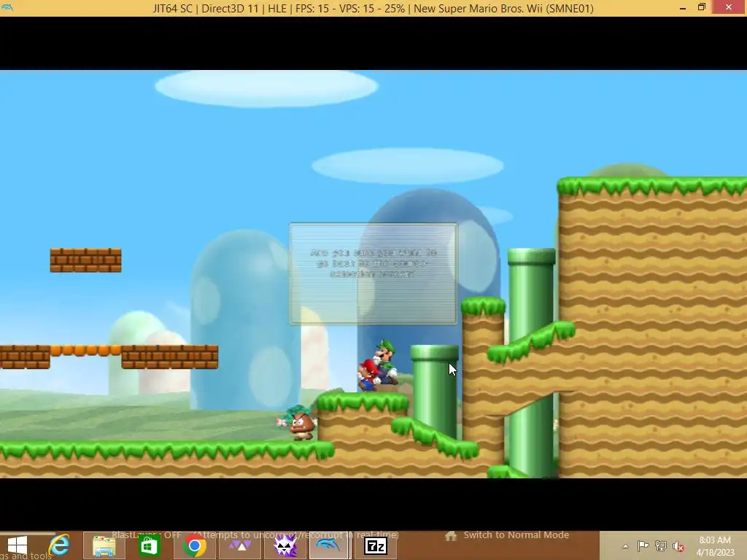Open Google Chrome from taskbar

point(194,546)
